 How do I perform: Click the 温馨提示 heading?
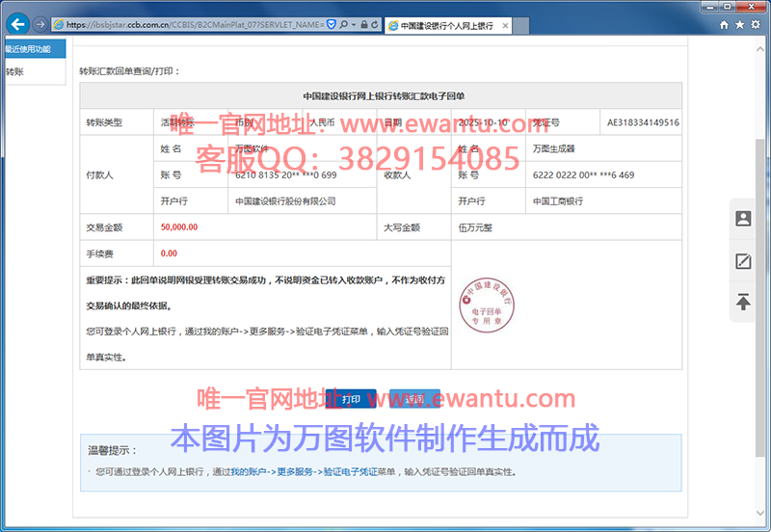(x=112, y=450)
